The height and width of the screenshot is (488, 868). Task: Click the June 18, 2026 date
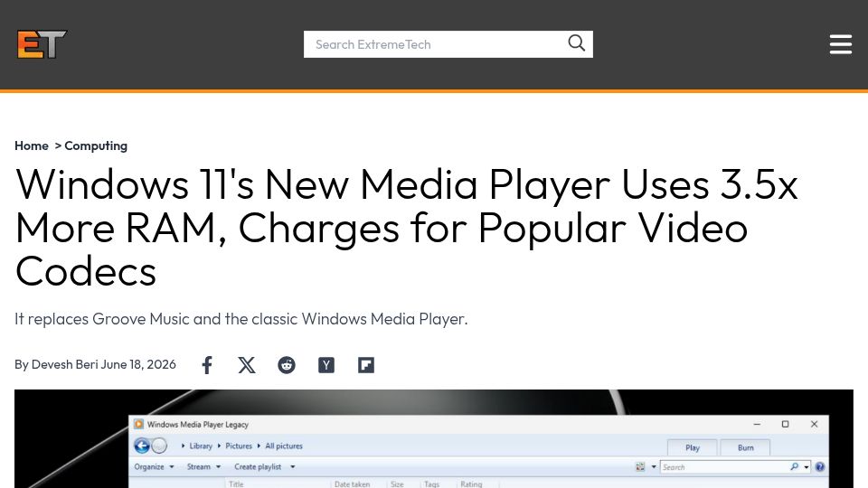(x=138, y=364)
